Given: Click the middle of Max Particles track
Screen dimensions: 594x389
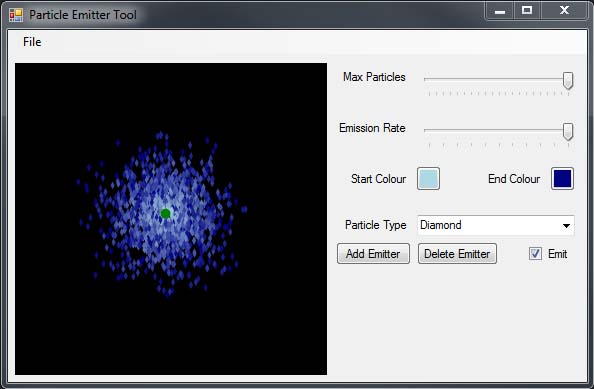Looking at the screenshot, I should [499, 79].
